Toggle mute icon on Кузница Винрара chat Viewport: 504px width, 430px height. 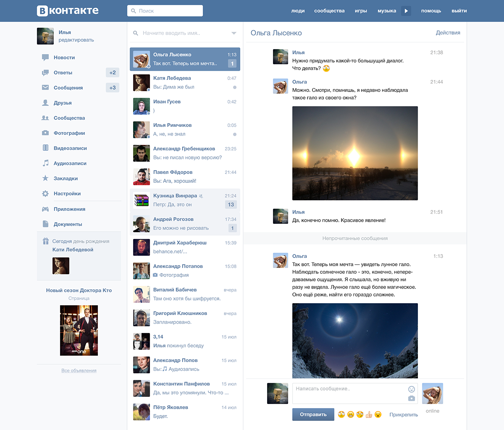point(201,196)
